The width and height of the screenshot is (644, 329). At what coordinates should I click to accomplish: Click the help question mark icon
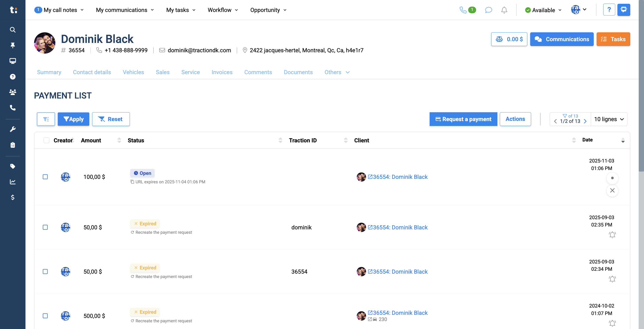pos(609,10)
